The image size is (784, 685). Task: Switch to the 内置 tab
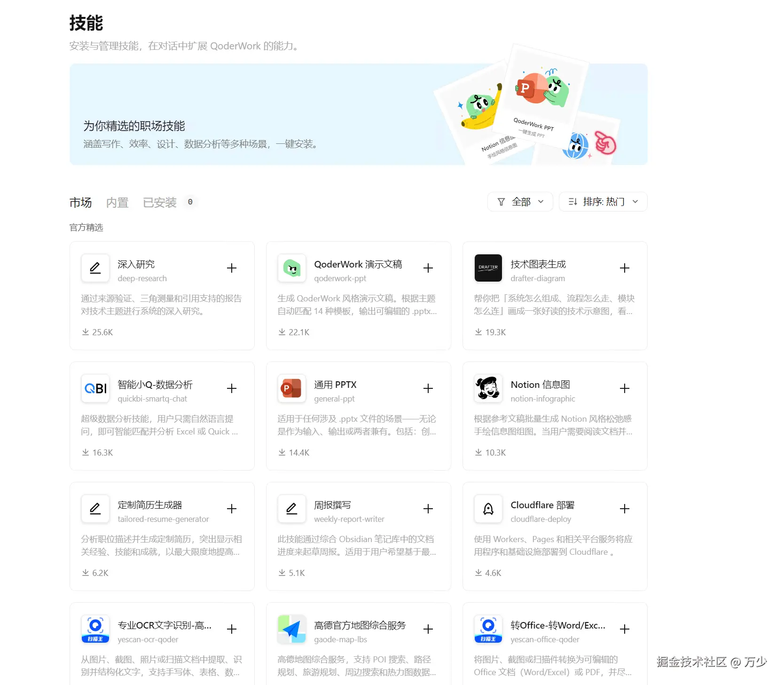pyautogui.click(x=117, y=203)
